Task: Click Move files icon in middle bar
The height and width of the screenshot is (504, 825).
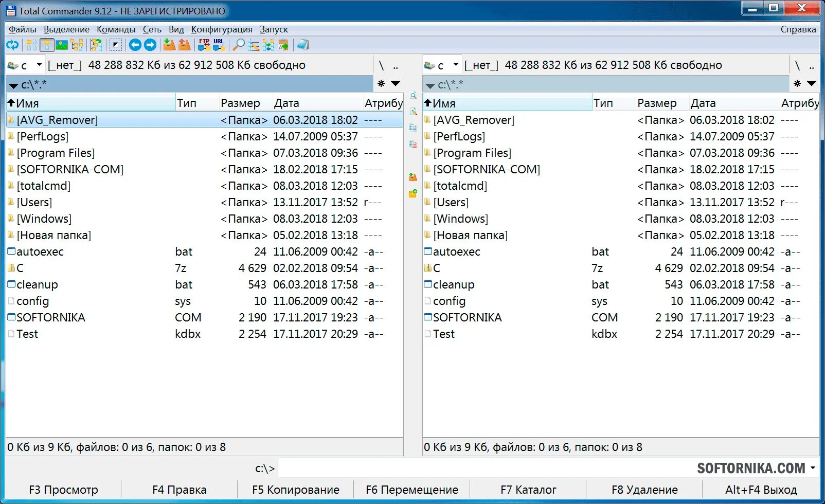Action: (x=413, y=145)
